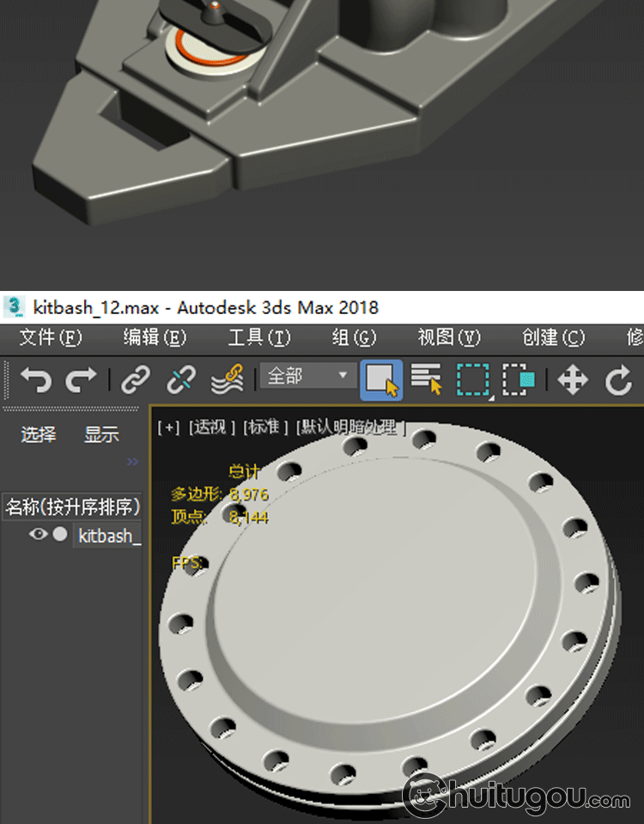Open the 创建(C) menu
Image resolution: width=644 pixels, height=824 pixels.
pos(553,336)
